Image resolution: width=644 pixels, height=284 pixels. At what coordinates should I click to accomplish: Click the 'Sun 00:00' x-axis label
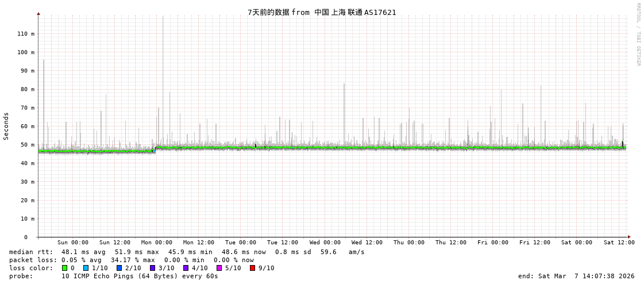pyautogui.click(x=73, y=243)
